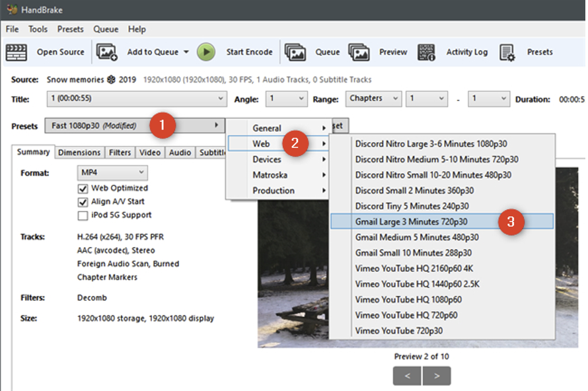The height and width of the screenshot is (391, 588).
Task: Go to next preview image
Action: pos(437,376)
